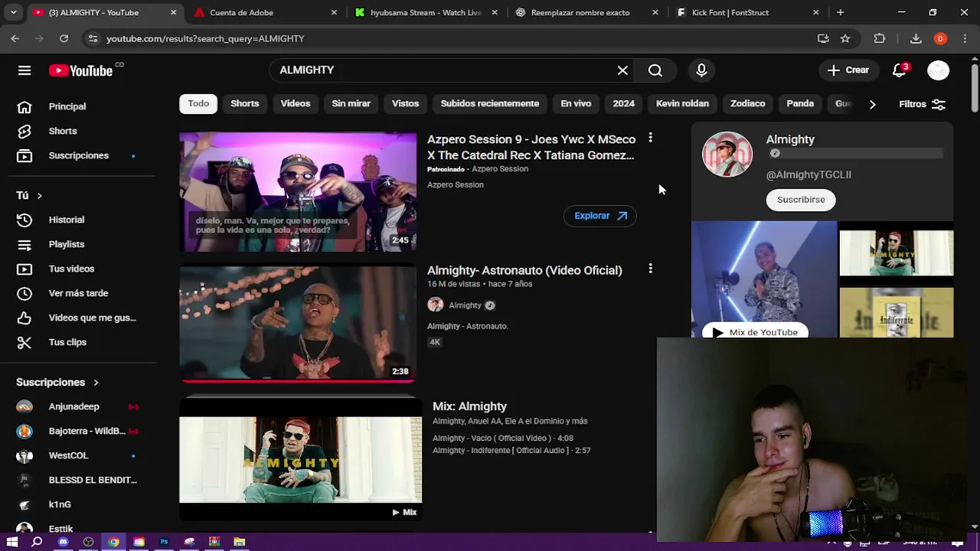Open the YouTube hamburger guide menu
Image resolution: width=980 pixels, height=551 pixels.
pos(24,70)
